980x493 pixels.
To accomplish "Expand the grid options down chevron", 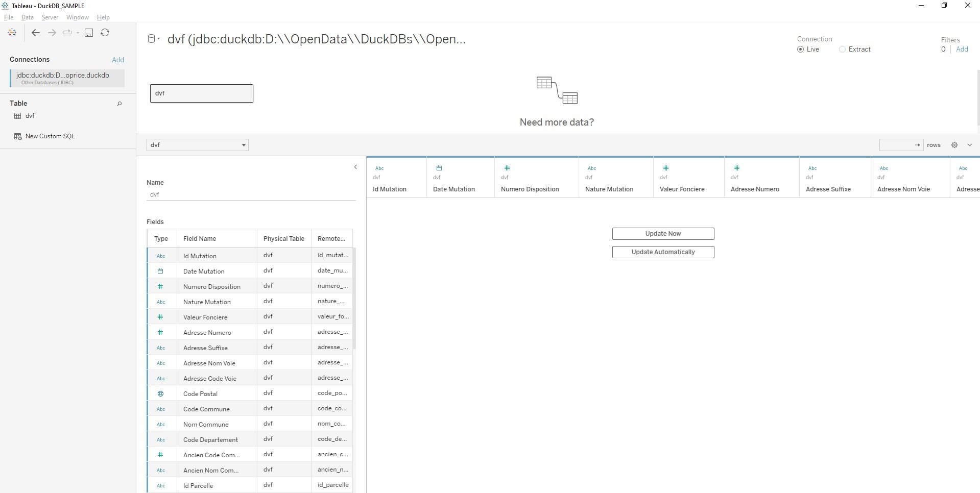I will 969,145.
